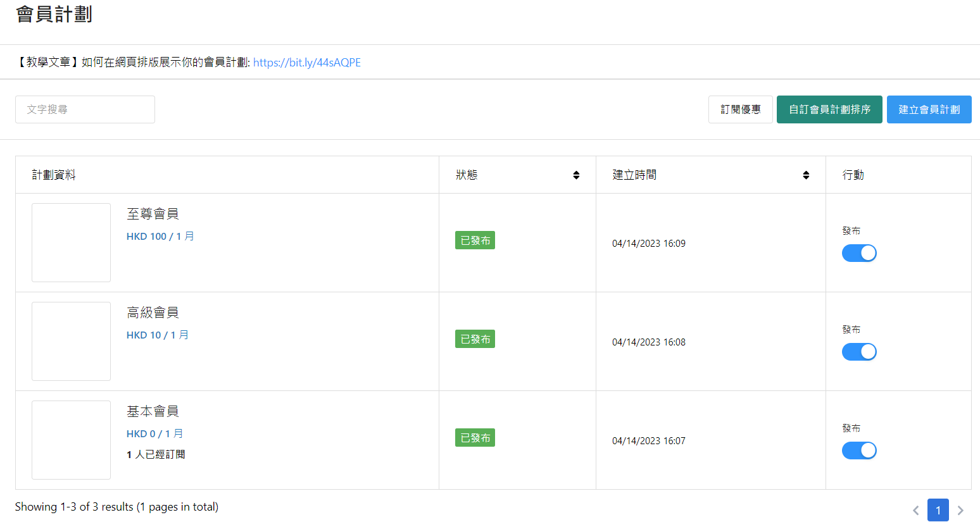This screenshot has width=980, height=522.
Task: Click the 已發布 badge for 基本會員
Action: [x=475, y=438]
